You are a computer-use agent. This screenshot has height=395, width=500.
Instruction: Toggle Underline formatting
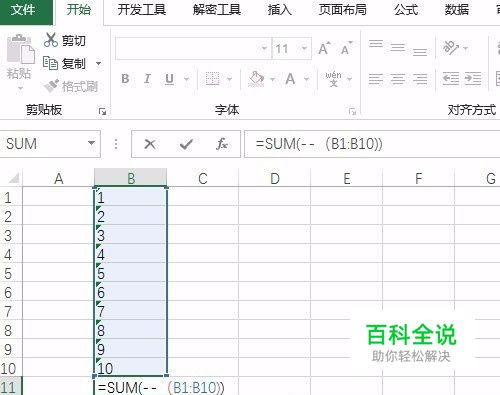click(169, 79)
